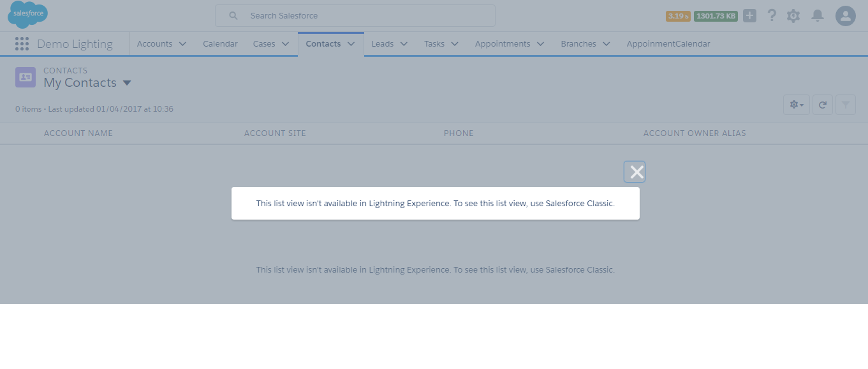Click the Demo Lighting app name
This screenshot has width=868, height=369.
[75, 44]
